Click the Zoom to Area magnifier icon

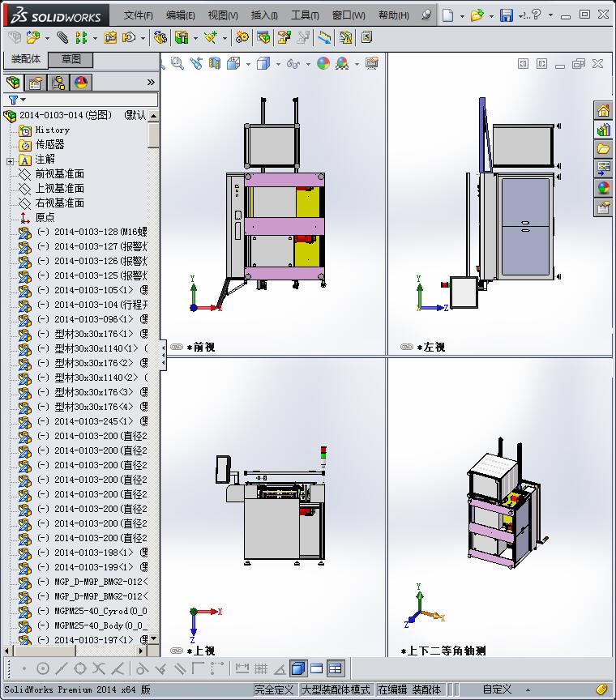(178, 63)
